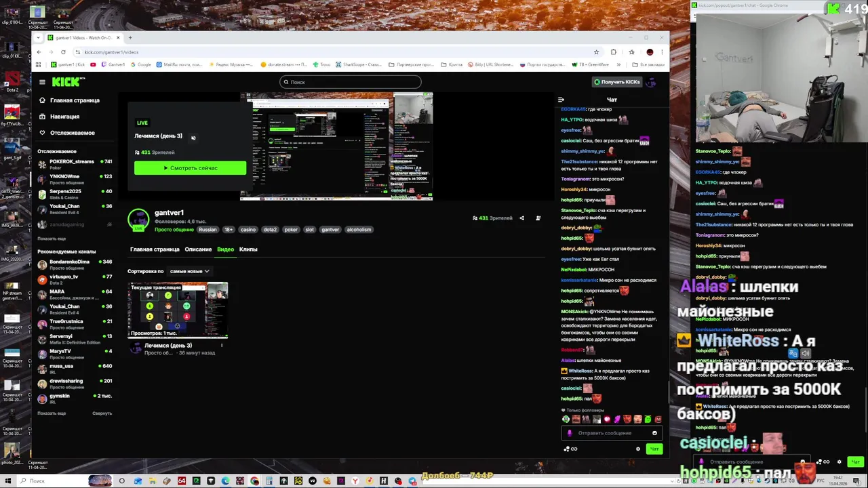Click the gantver1 channel avatar
The width and height of the screenshot is (868, 488).
coord(138,220)
